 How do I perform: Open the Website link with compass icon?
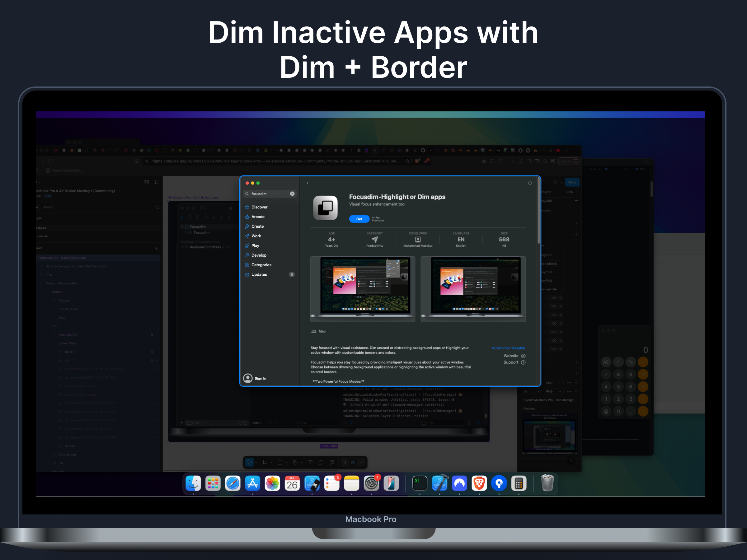click(x=514, y=356)
